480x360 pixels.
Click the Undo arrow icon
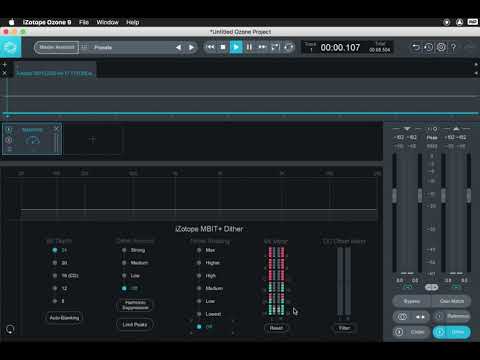416,47
